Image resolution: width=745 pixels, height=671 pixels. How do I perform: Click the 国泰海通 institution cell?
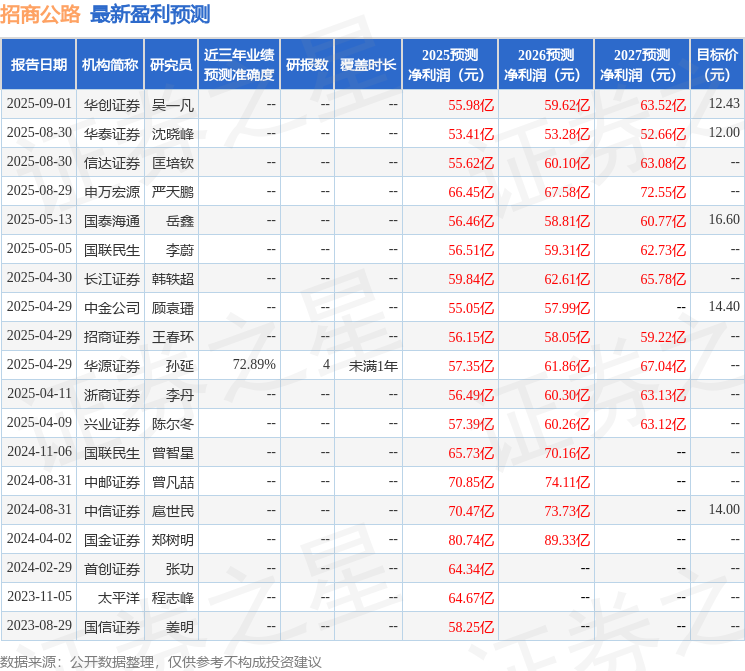(112, 220)
